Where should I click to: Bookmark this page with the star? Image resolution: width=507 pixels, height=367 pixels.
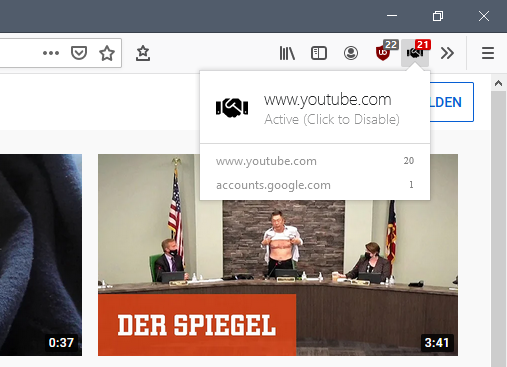click(107, 53)
